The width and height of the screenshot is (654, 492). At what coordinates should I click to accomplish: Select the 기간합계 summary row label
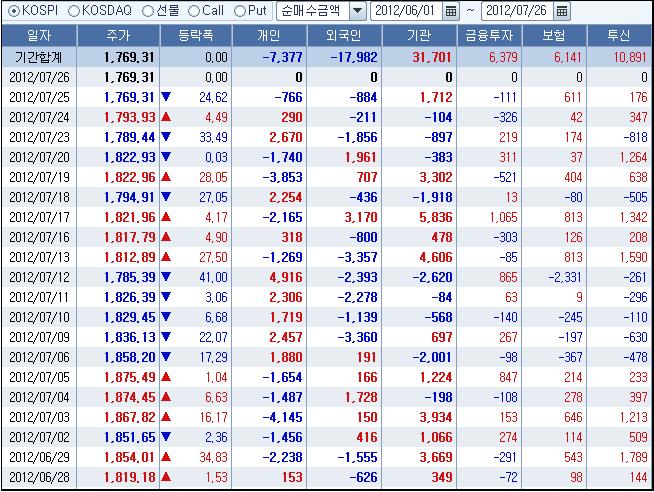39,57
